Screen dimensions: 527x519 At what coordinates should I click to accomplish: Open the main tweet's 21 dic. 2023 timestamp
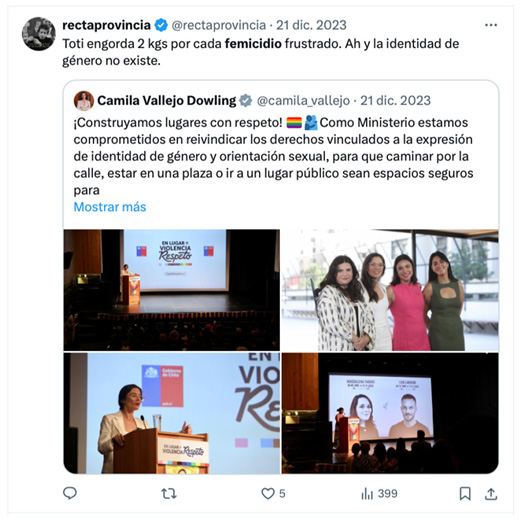tap(311, 25)
